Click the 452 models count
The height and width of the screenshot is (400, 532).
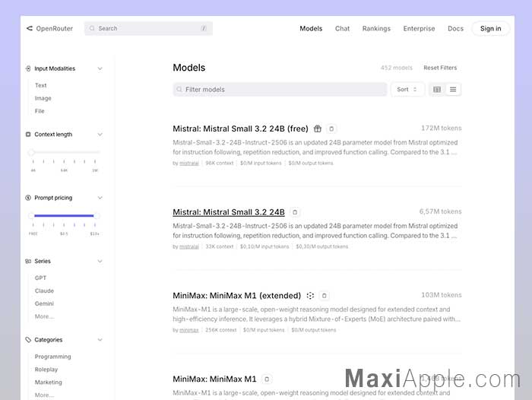click(396, 68)
